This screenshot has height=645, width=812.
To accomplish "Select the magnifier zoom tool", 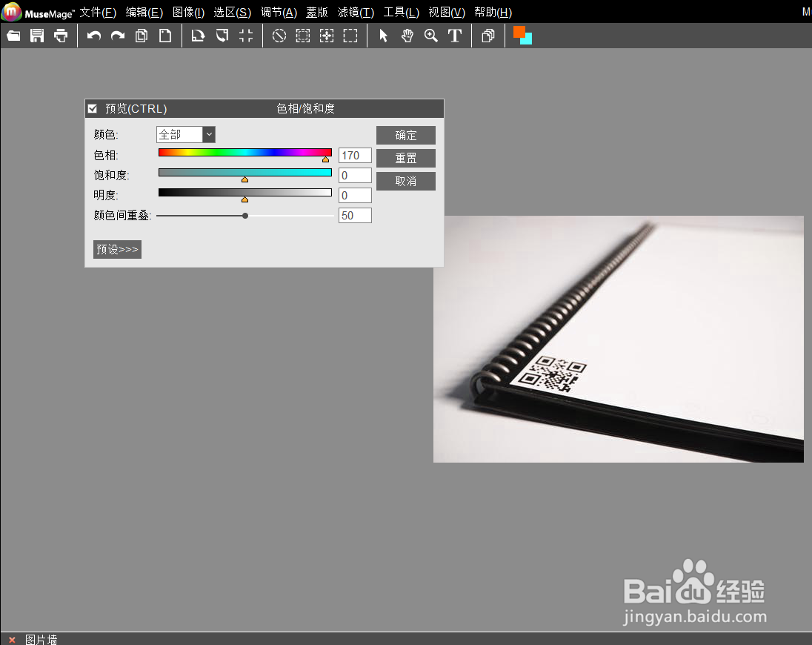I will click(x=431, y=36).
